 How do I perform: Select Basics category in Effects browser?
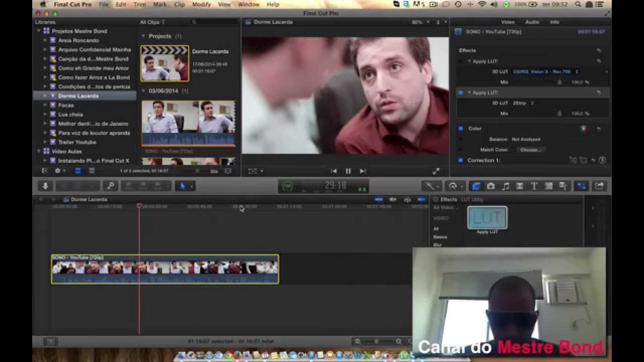coord(440,237)
